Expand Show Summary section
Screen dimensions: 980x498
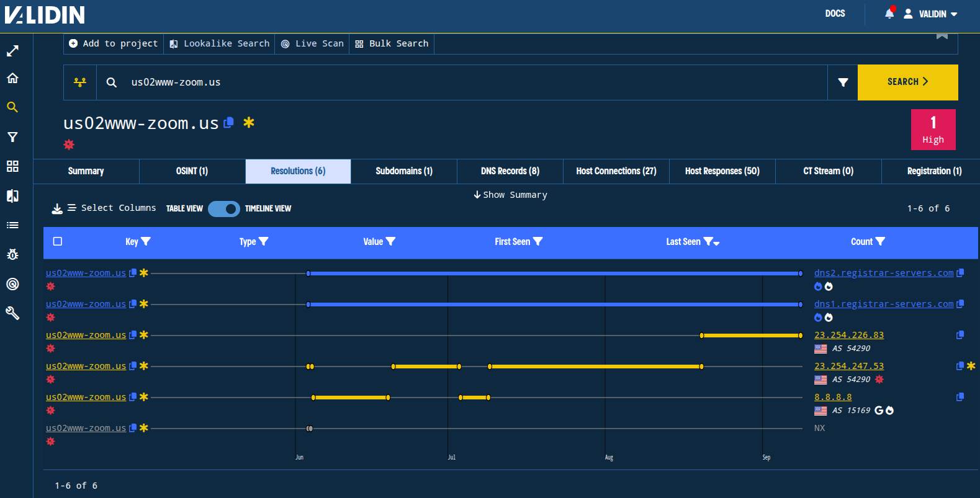click(x=510, y=195)
